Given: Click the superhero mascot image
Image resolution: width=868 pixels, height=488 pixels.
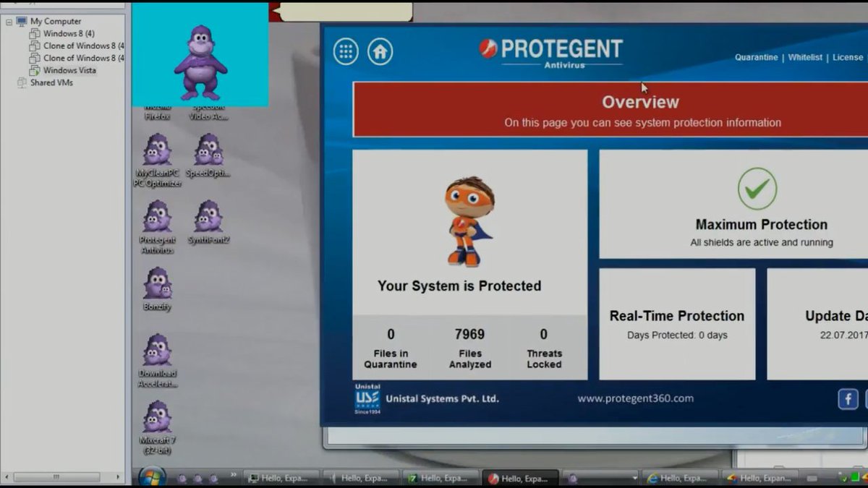Looking at the screenshot, I should (468, 221).
